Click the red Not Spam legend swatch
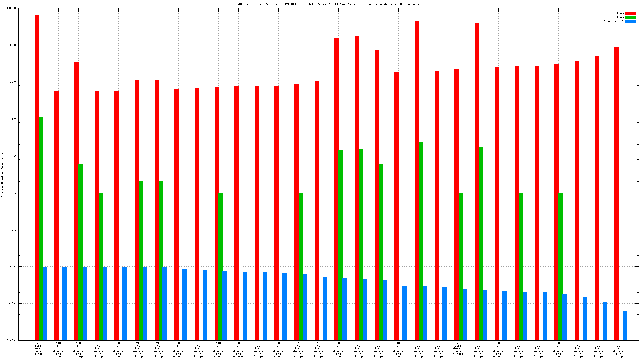The height and width of the screenshot is (362, 644). point(630,13)
